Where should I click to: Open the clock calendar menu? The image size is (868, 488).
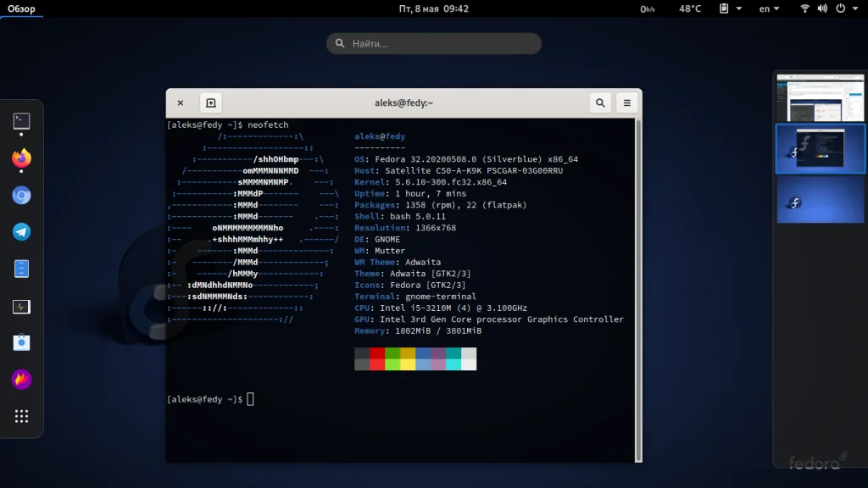pos(433,8)
